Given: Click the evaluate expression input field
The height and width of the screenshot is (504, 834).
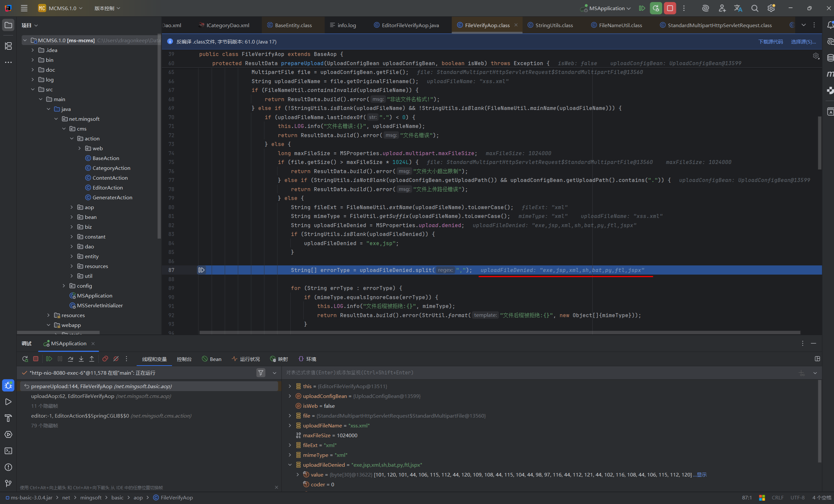Looking at the screenshot, I should coord(508,373).
